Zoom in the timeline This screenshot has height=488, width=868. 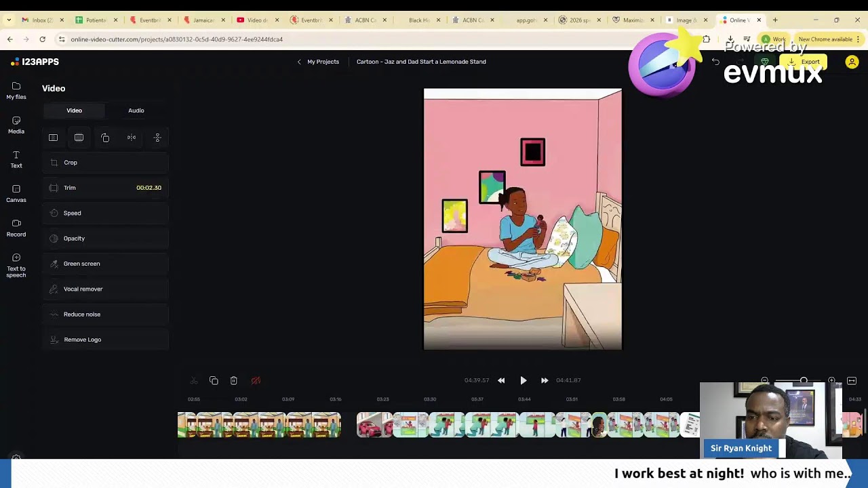832,381
